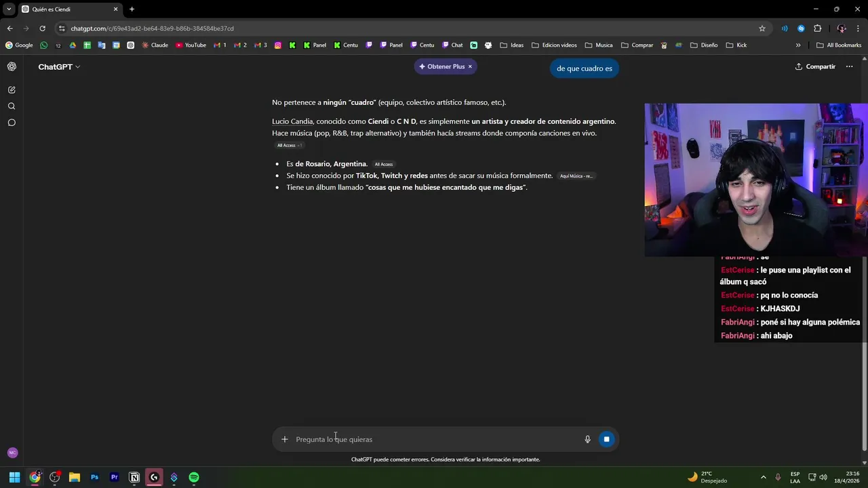The height and width of the screenshot is (488, 868).
Task: Open Premiere Pro from the taskbar
Action: (x=114, y=477)
